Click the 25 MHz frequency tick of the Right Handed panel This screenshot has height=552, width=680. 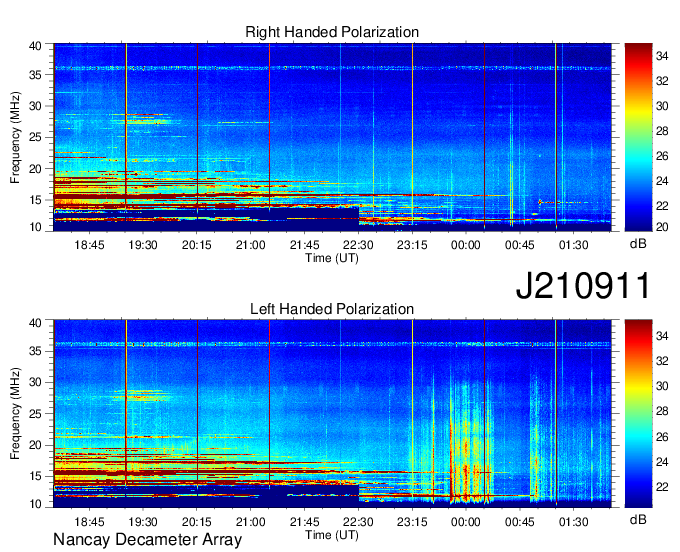(36, 137)
